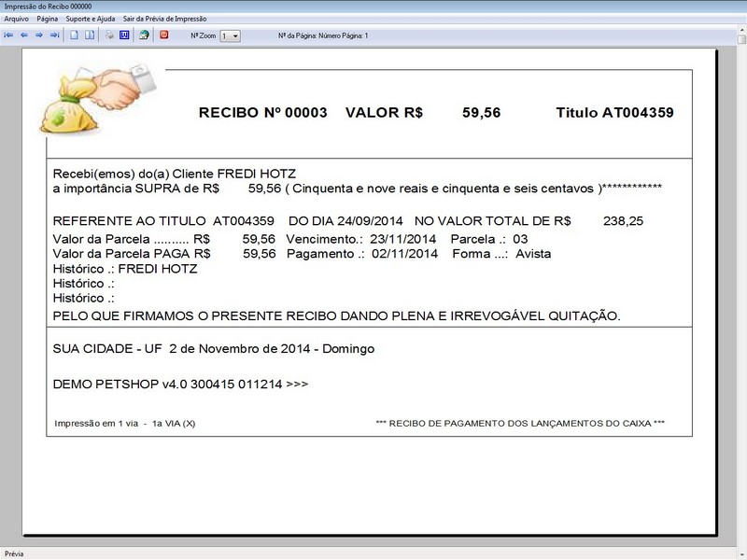Click the Prévia status bar label
This screenshot has width=747, height=560.
(x=14, y=552)
